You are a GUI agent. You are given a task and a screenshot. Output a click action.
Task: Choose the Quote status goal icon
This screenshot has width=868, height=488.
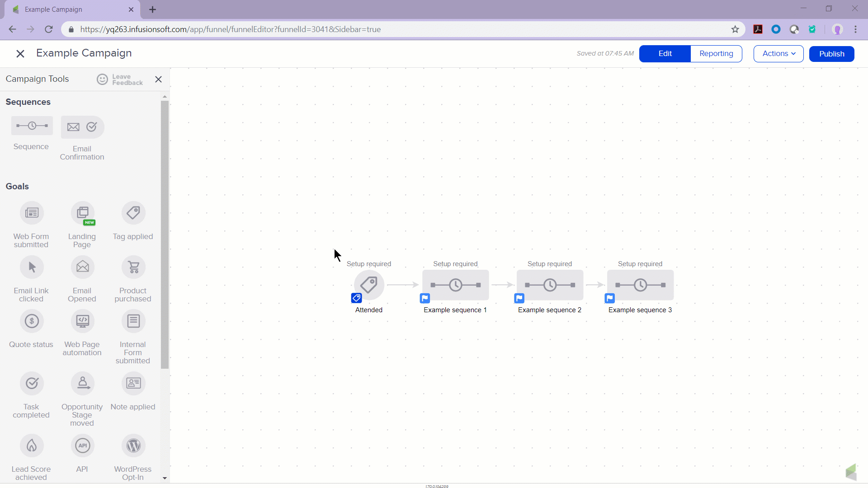tap(32, 321)
